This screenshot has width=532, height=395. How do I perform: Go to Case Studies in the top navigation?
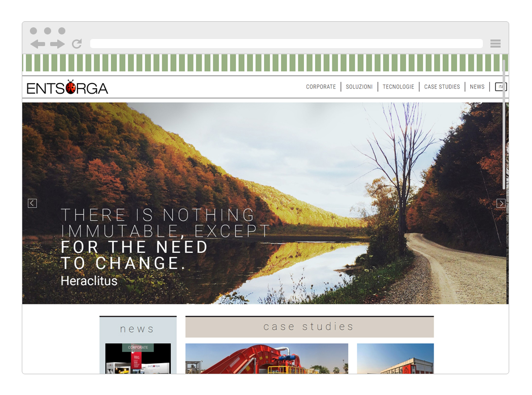(x=442, y=87)
